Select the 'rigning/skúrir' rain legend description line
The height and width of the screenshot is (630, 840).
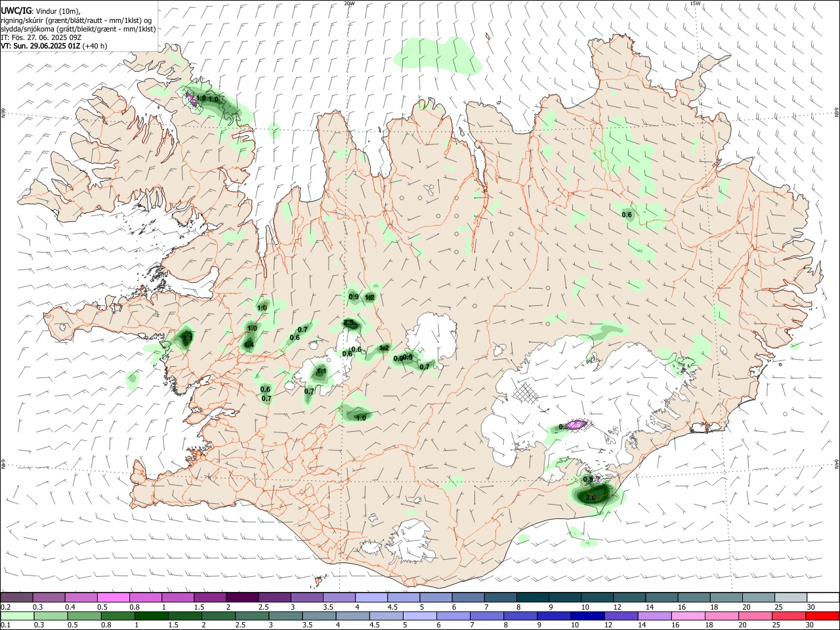click(75, 20)
